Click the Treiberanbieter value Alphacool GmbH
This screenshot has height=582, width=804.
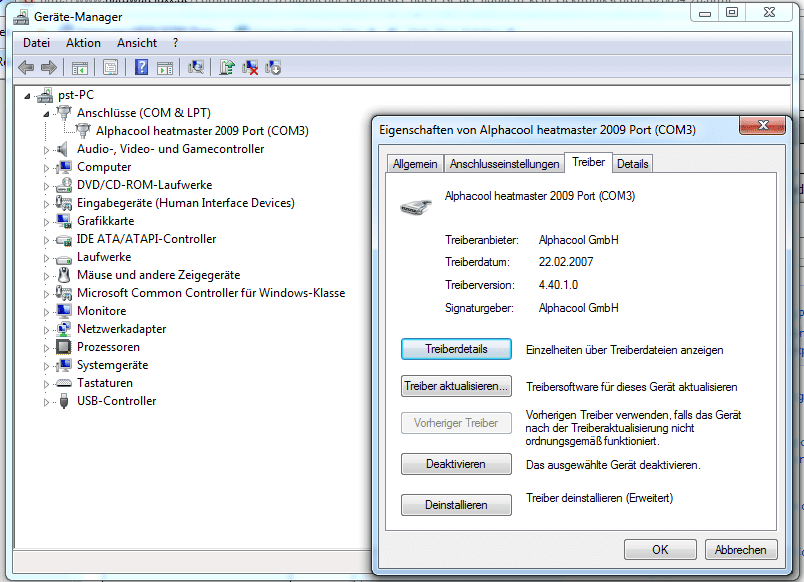(578, 240)
